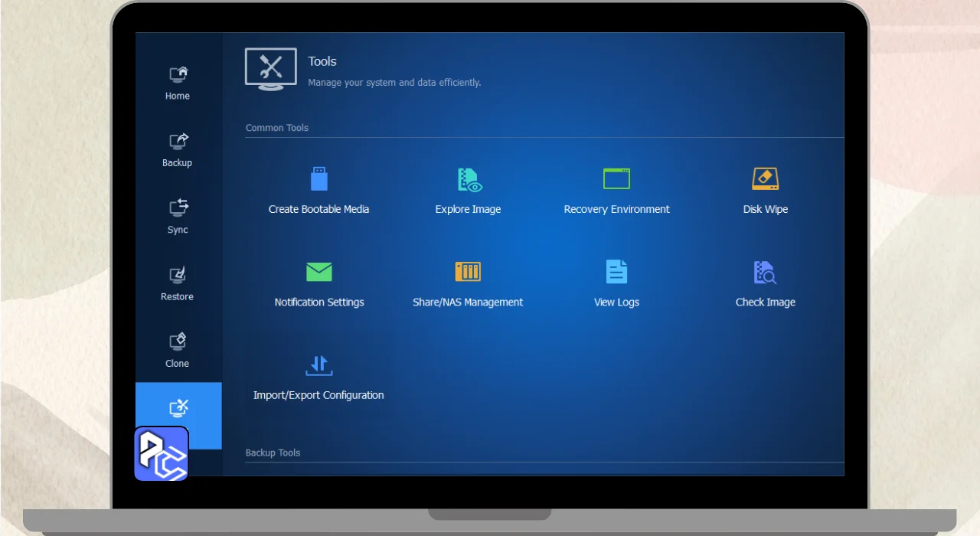Click the Backup Tools section heading
980x536 pixels.
coord(273,453)
